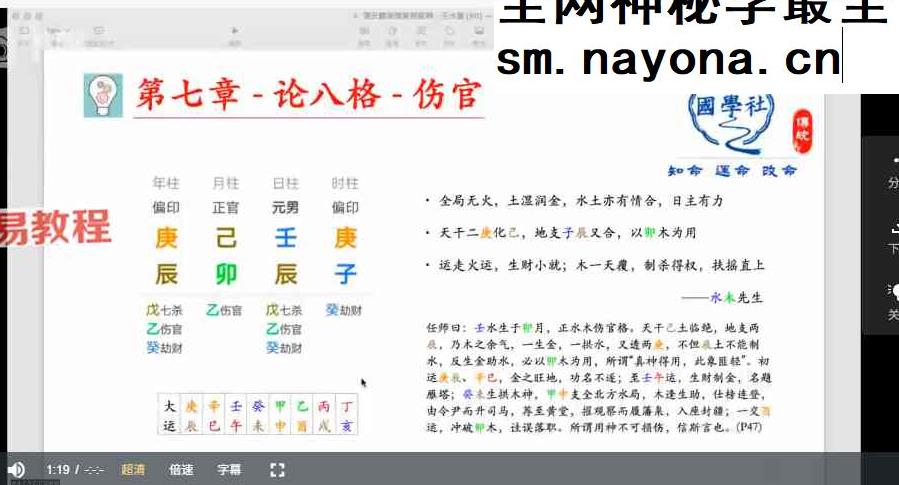Click 戊七杀 hidden stem in the 年柱 column
Screen dimensions: 899x485
pyautogui.click(x=165, y=310)
